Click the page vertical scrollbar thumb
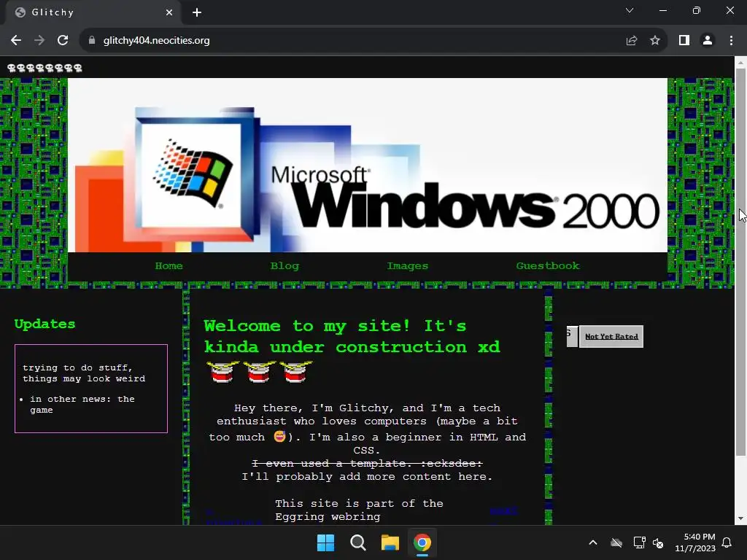Viewport: 747px width, 560px height. [740, 262]
